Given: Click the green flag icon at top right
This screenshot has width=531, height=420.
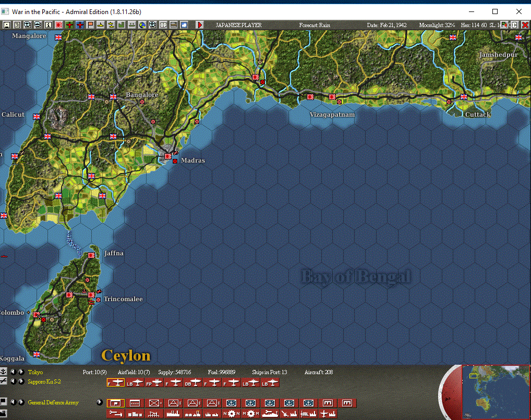Looking at the screenshot, I should click(504, 24).
